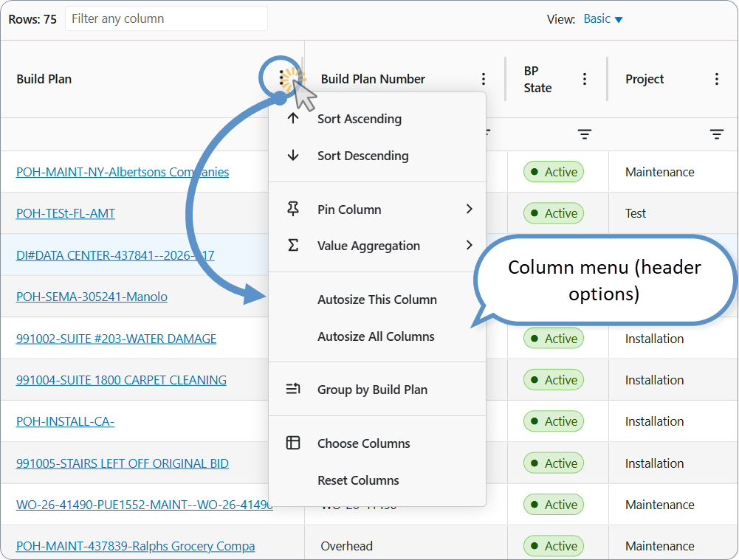Select Group by Build Plan
The height and width of the screenshot is (560, 739).
pyautogui.click(x=377, y=390)
